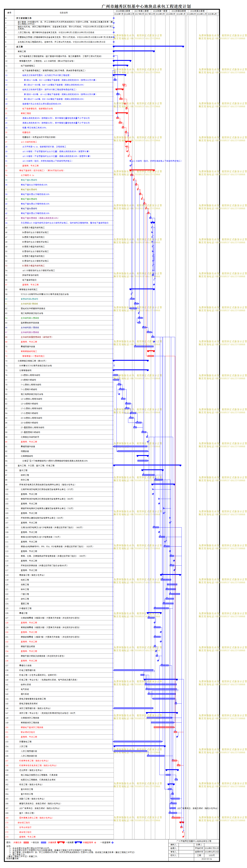Select the 任务名称 column header

coord(64,13)
